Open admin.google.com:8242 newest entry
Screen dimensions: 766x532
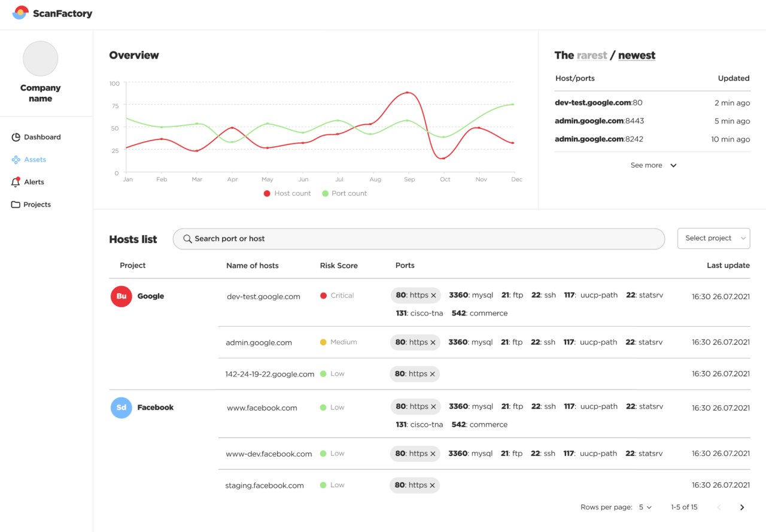[x=599, y=139]
